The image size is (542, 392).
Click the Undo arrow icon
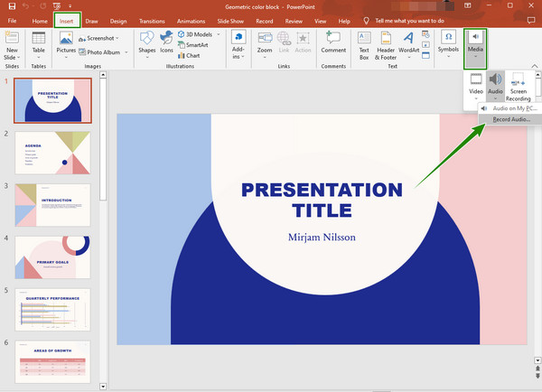point(26,6)
